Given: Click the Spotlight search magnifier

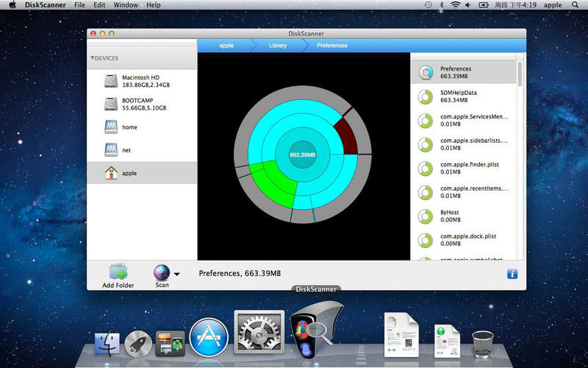Looking at the screenshot, I should pos(575,5).
